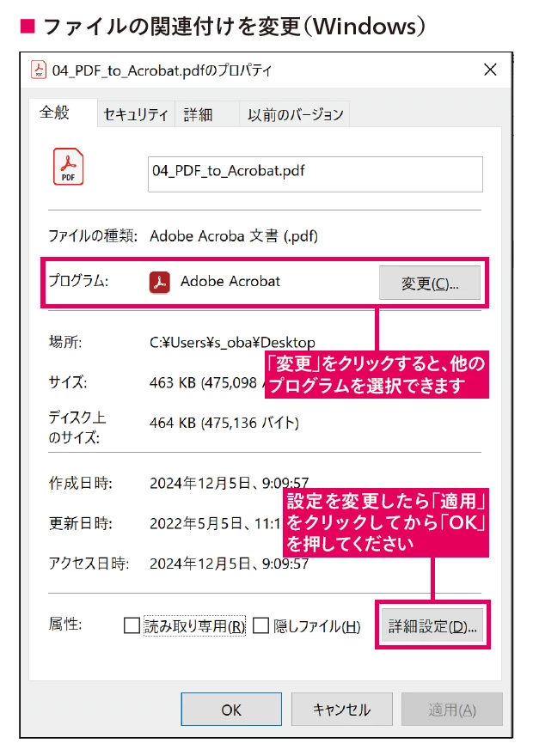Click the ファイルの種類: label
This screenshot has height=756, width=533.
click(x=93, y=235)
